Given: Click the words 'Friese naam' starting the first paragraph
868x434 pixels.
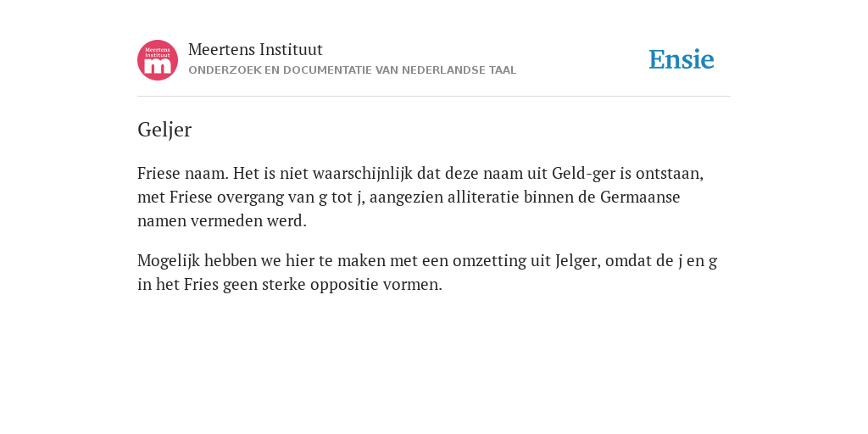Looking at the screenshot, I should click(183, 173).
